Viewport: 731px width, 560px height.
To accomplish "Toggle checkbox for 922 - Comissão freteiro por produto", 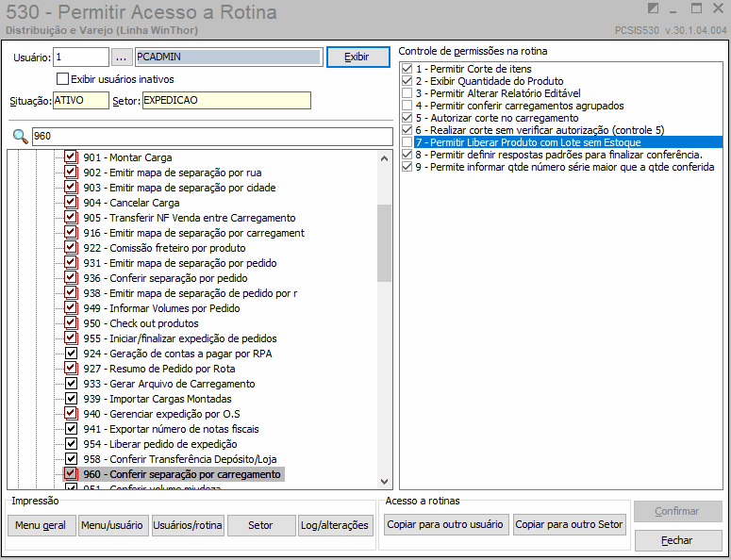I will pos(71,247).
